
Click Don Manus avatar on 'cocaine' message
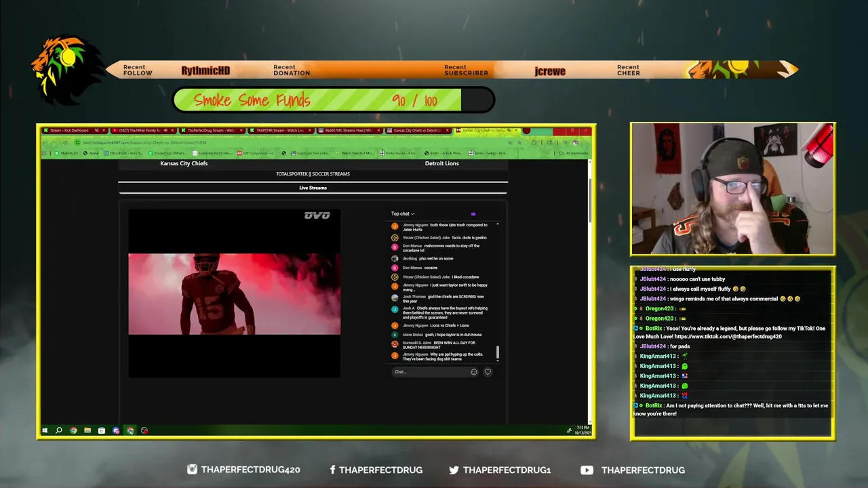pyautogui.click(x=395, y=268)
